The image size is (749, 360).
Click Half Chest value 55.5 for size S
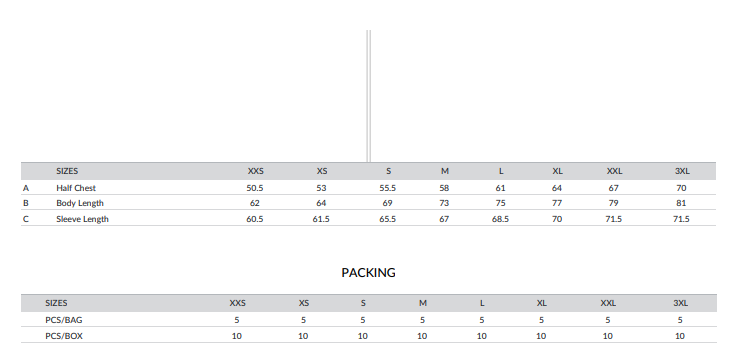click(387, 188)
